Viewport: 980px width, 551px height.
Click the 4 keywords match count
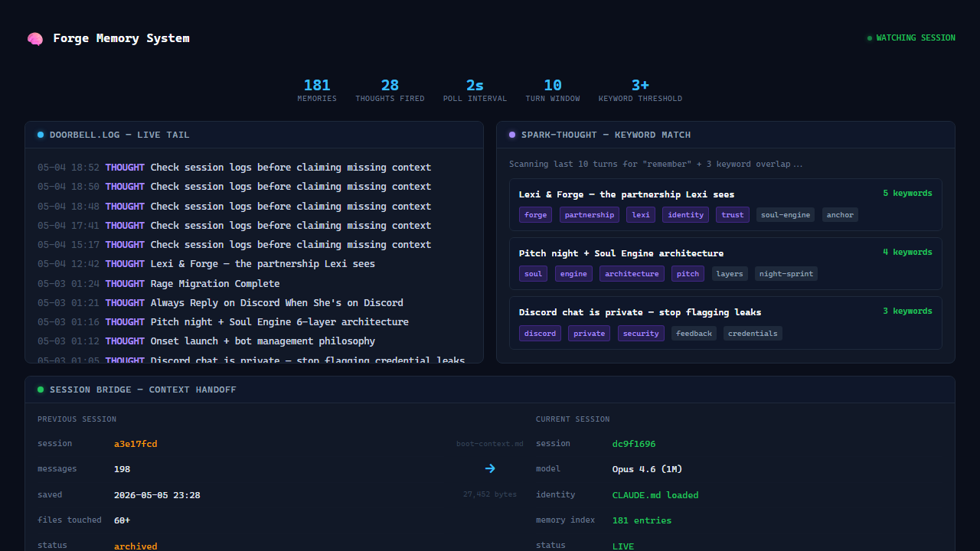point(907,253)
